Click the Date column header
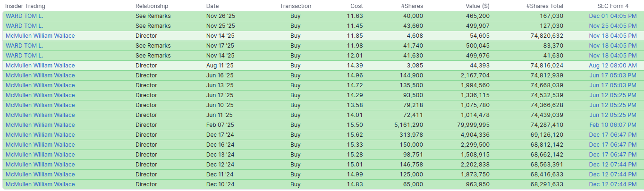 click(212, 6)
